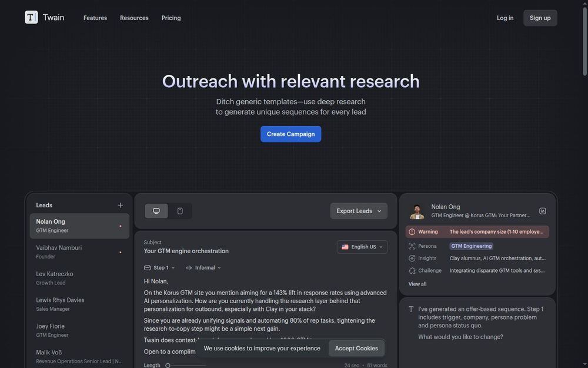This screenshot has height=368, width=588.
Task: Open the Resources menu
Action: pos(134,18)
